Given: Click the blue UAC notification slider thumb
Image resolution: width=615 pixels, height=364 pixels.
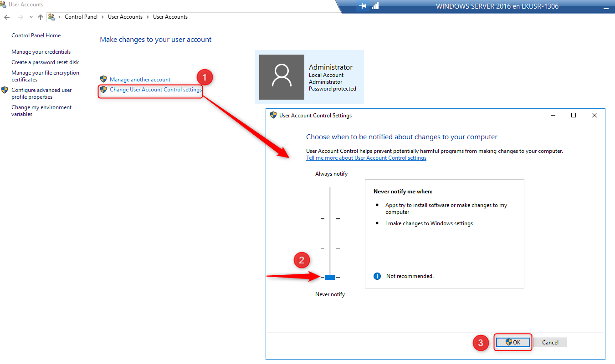Looking at the screenshot, I should 330,277.
